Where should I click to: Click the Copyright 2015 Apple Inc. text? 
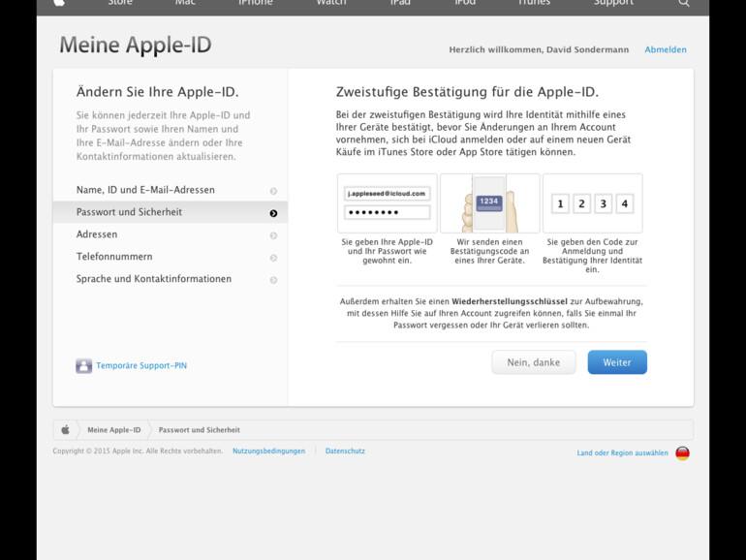tap(138, 451)
